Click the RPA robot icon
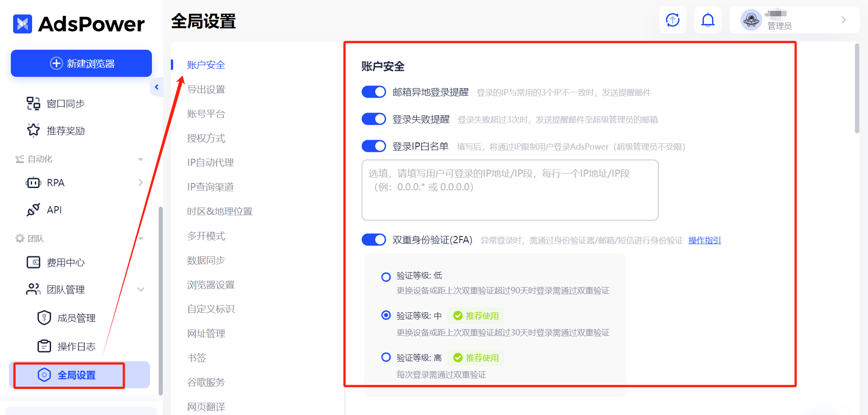 33,183
